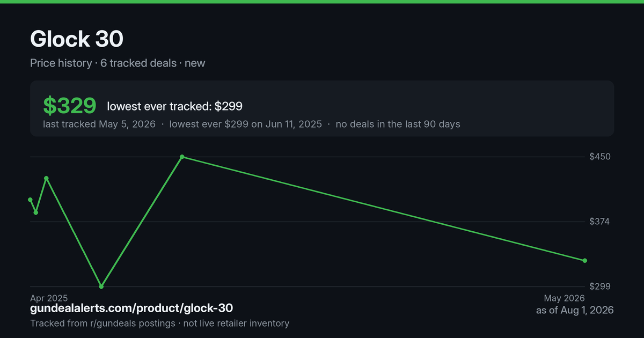This screenshot has height=338, width=644.
Task: Click 'no deals in the last 90 days'
Action: coord(398,124)
